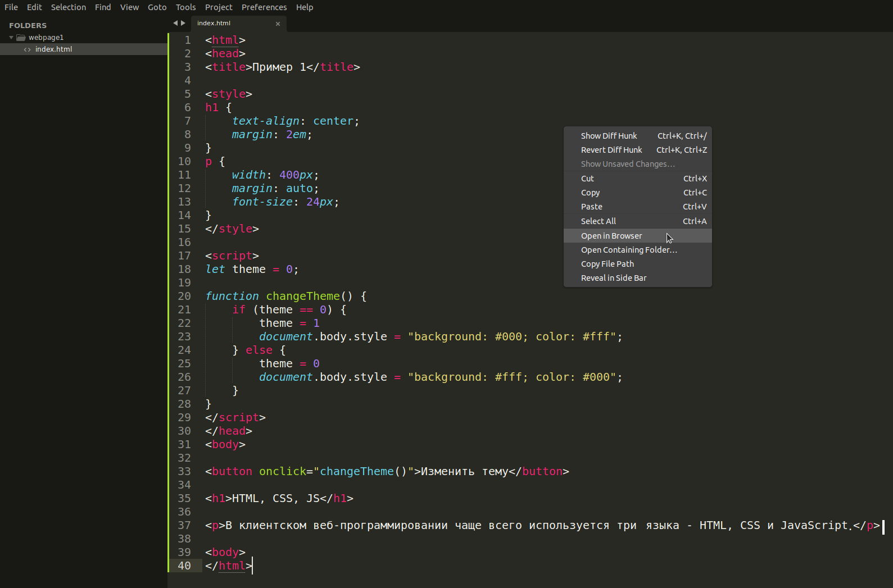
Task: Click 'let theme = 0;' line
Action: 252,270
